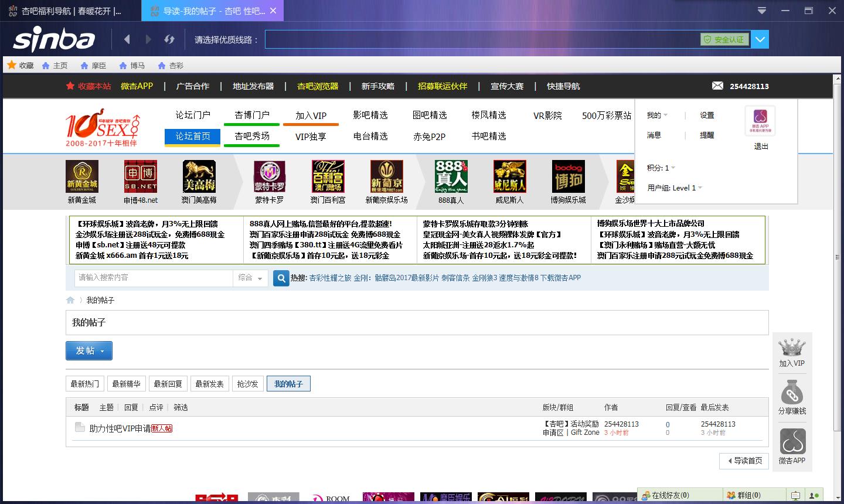
Task: Click the home icon in breadcrumb
Action: [x=70, y=300]
